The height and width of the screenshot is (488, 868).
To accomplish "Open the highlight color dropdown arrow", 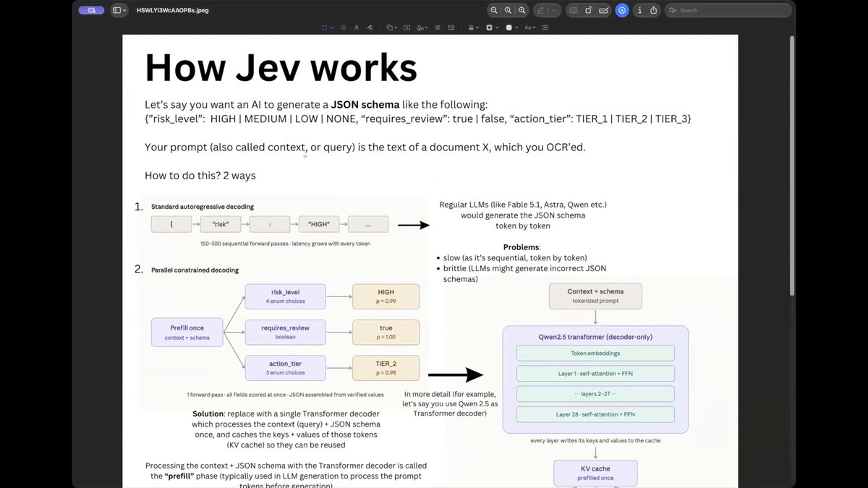I will coord(555,10).
